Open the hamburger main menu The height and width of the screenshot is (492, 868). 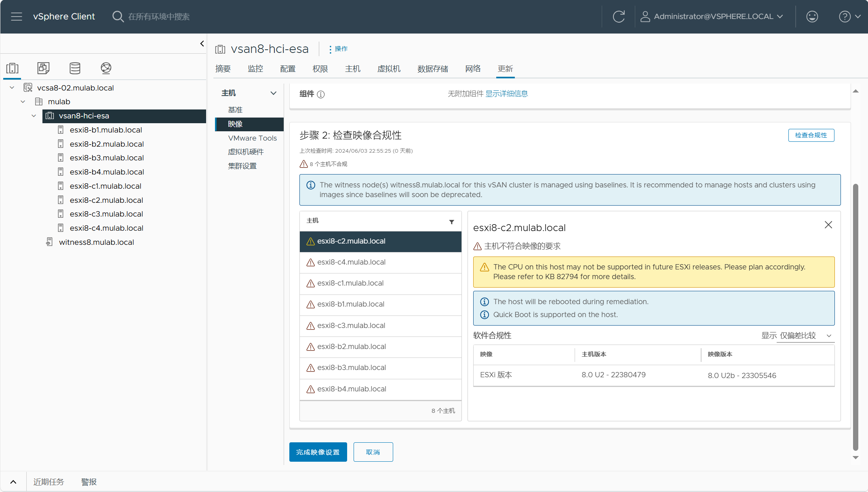(x=17, y=17)
